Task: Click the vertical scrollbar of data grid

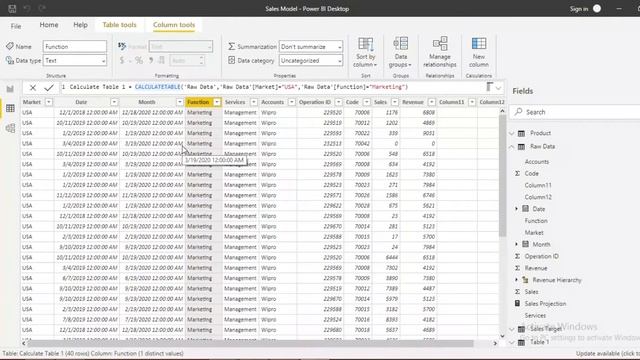Action: point(502,176)
